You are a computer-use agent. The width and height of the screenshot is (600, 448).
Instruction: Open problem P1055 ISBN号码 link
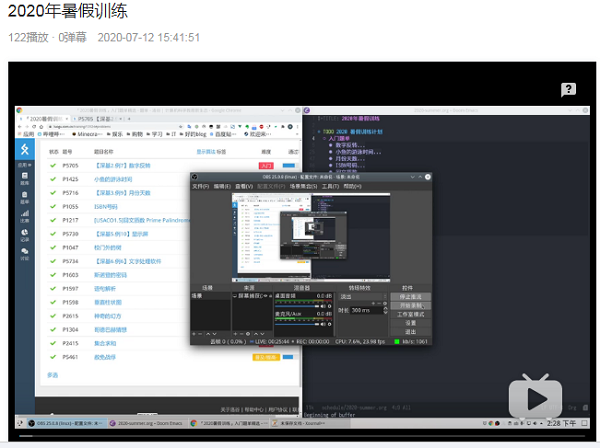click(x=106, y=207)
